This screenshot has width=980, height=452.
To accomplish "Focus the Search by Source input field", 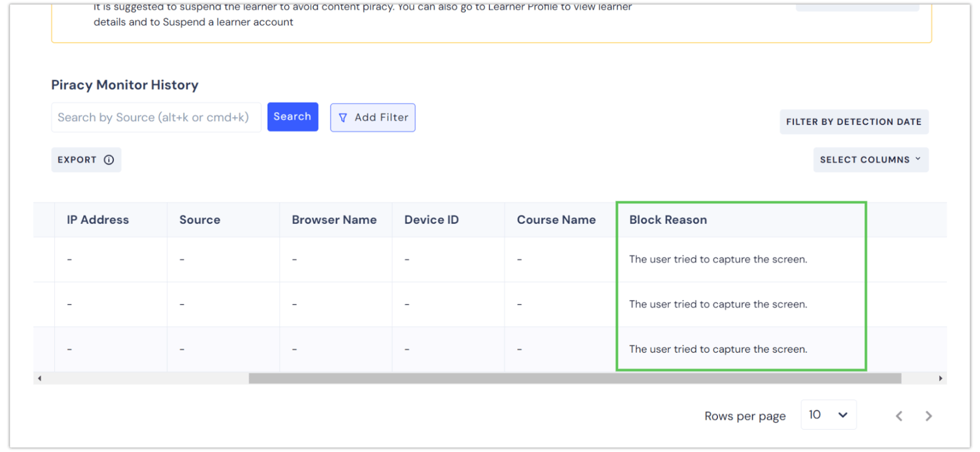I will point(156,117).
